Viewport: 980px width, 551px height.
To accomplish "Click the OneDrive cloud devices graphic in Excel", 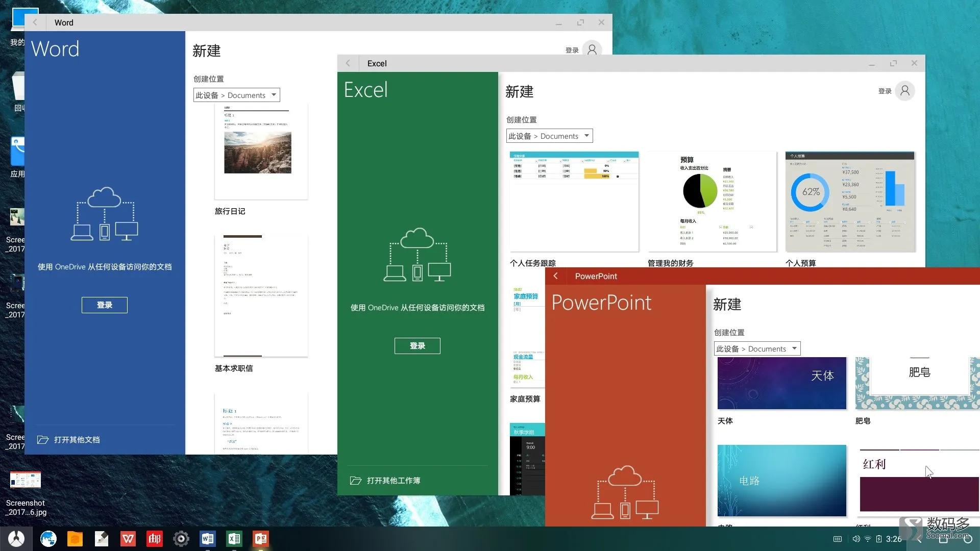I will click(x=418, y=255).
